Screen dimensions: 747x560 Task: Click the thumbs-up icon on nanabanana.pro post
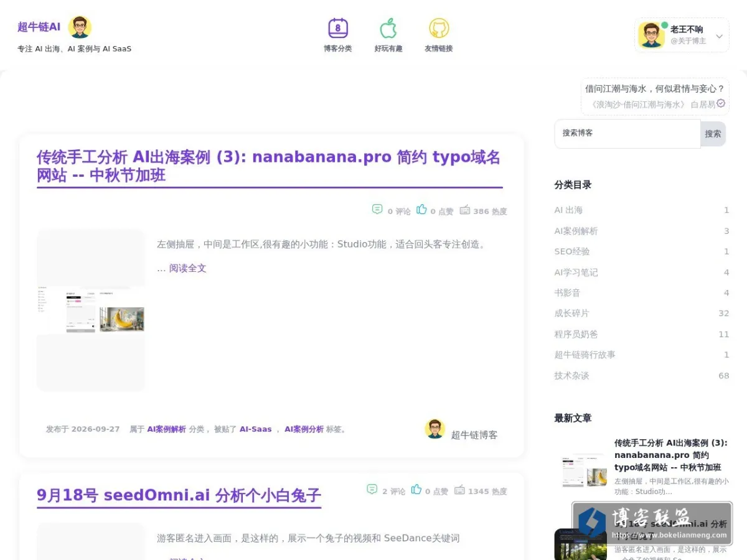[x=421, y=209]
